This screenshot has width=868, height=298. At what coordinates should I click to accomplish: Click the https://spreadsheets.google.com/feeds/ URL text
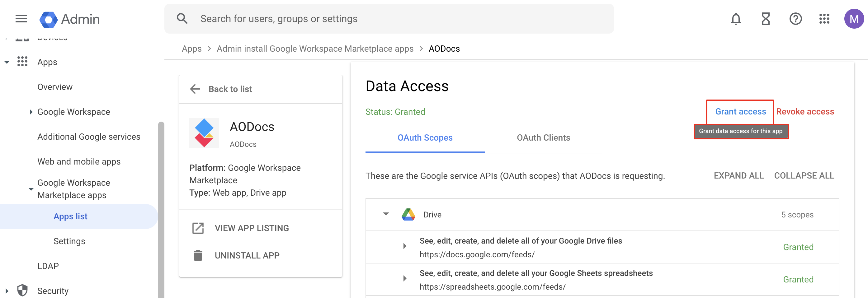click(492, 287)
